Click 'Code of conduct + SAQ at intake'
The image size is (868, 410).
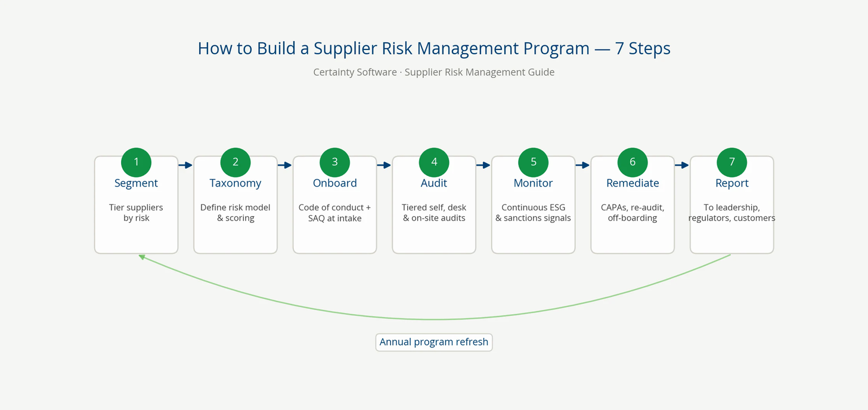pyautogui.click(x=334, y=213)
